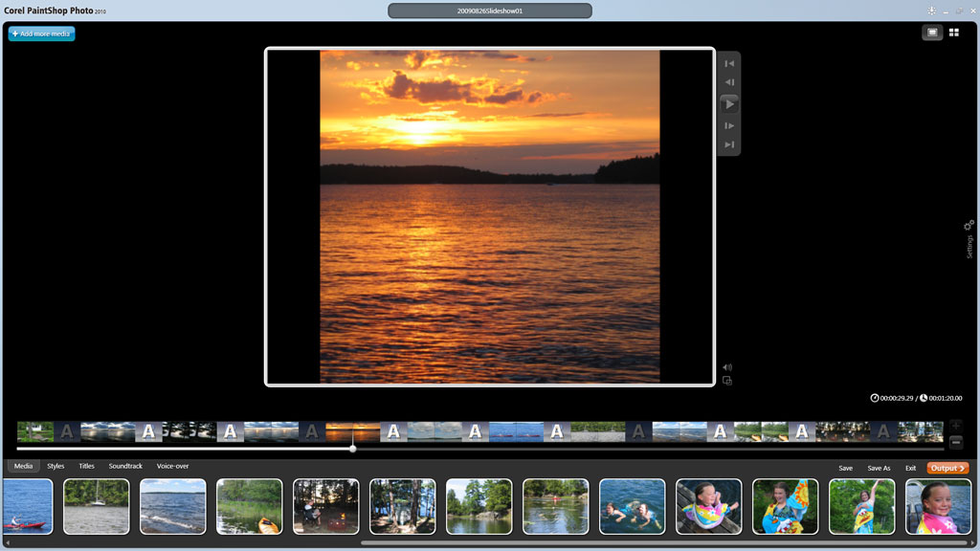
Task: Open the Soundtrack tab
Action: [124, 466]
